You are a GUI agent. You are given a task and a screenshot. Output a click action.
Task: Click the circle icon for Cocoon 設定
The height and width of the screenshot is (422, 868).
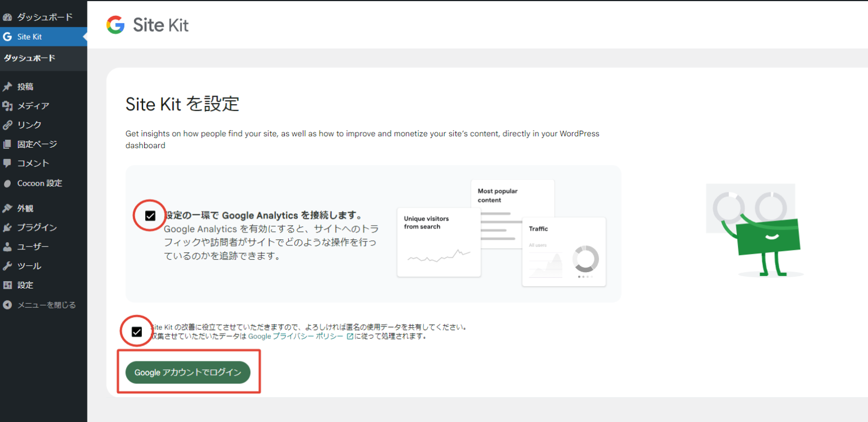pos(7,183)
